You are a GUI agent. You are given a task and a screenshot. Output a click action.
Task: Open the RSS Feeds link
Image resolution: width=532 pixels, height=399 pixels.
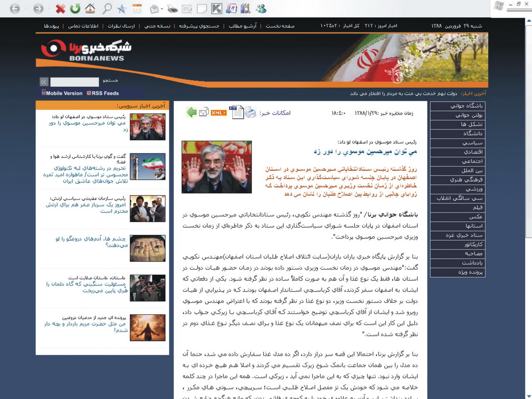tap(103, 93)
